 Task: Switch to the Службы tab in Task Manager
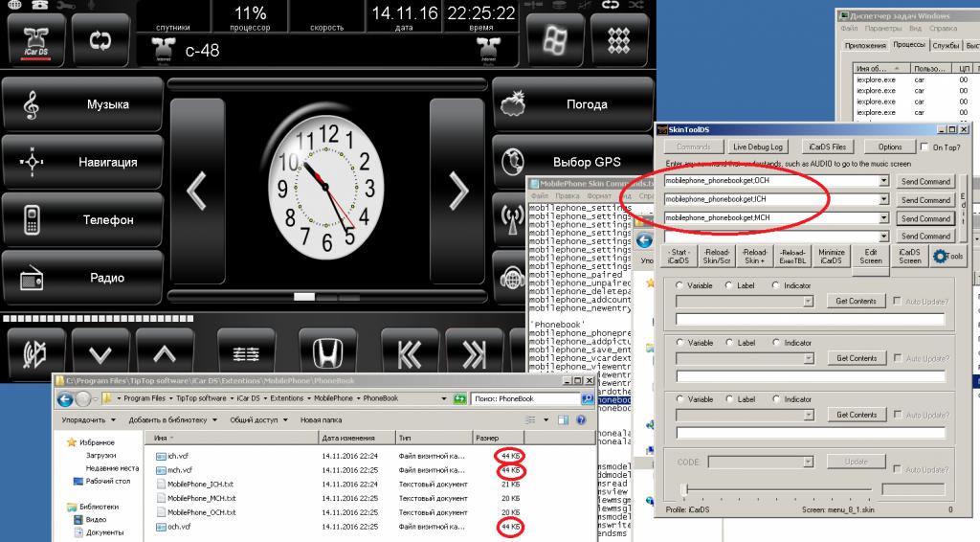(x=946, y=45)
